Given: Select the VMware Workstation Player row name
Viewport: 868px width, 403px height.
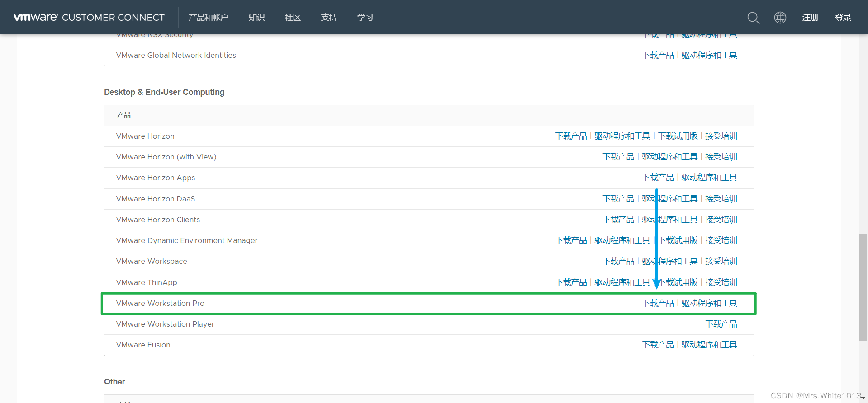Looking at the screenshot, I should pyautogui.click(x=165, y=324).
